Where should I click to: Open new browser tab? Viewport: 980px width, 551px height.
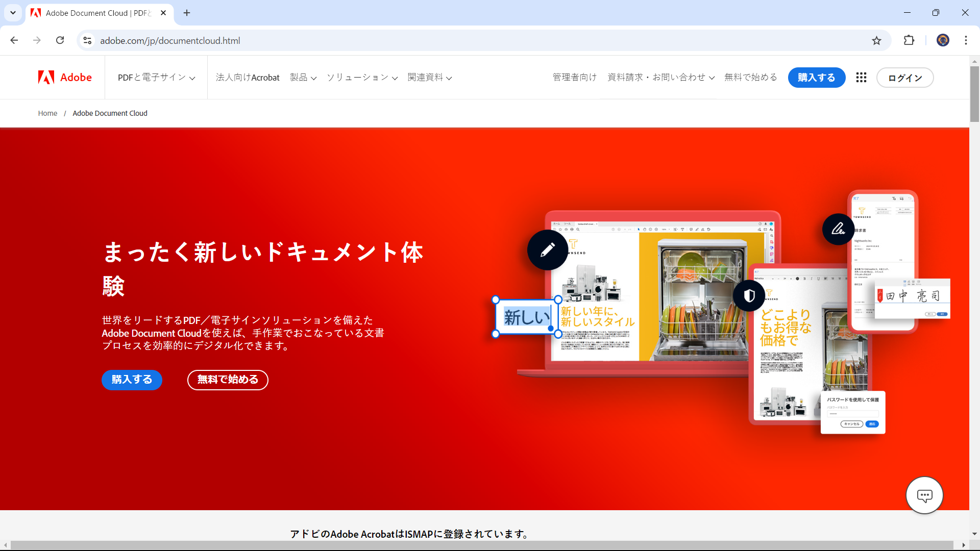tap(187, 13)
